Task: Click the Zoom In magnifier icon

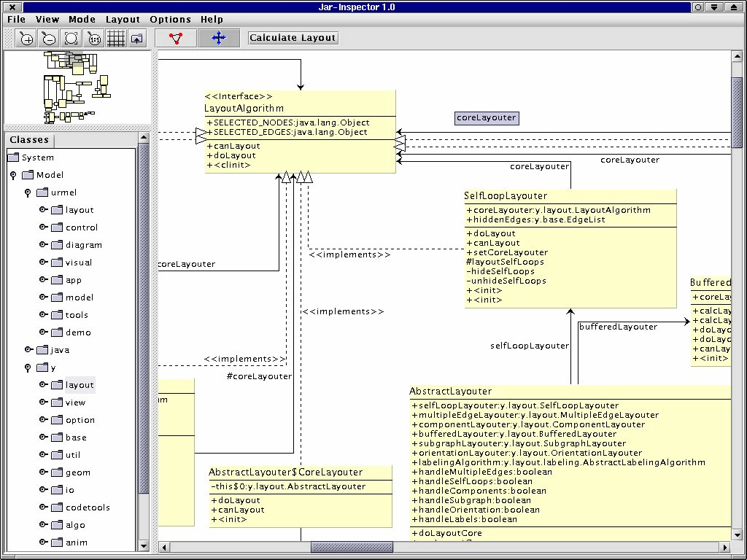Action: point(27,39)
